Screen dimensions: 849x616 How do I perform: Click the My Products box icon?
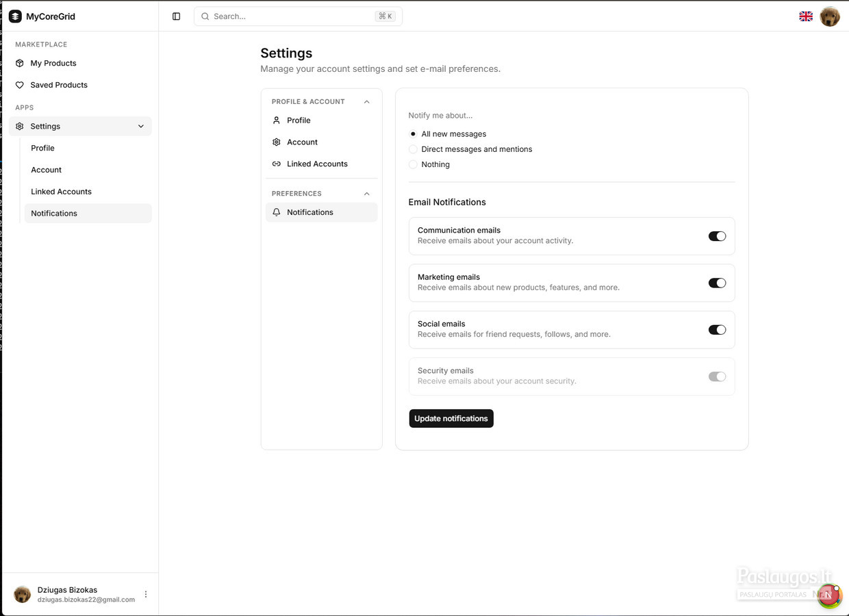point(20,63)
